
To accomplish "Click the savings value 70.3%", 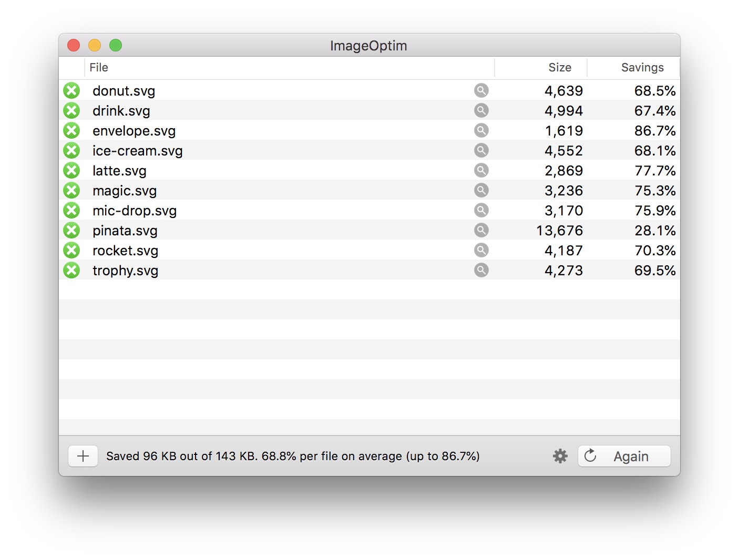I will click(x=655, y=251).
